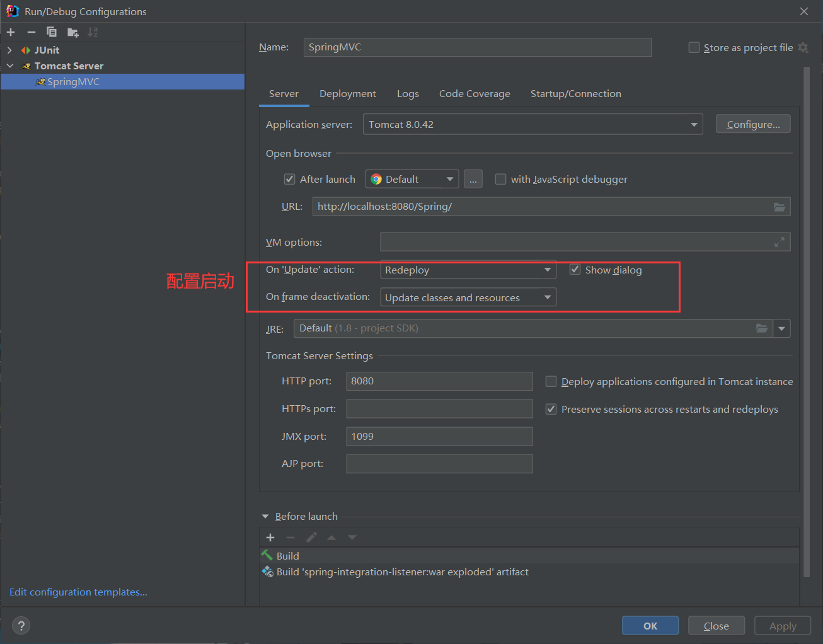Focus the URL input field
Screen dimensions: 823x644
[551, 207]
